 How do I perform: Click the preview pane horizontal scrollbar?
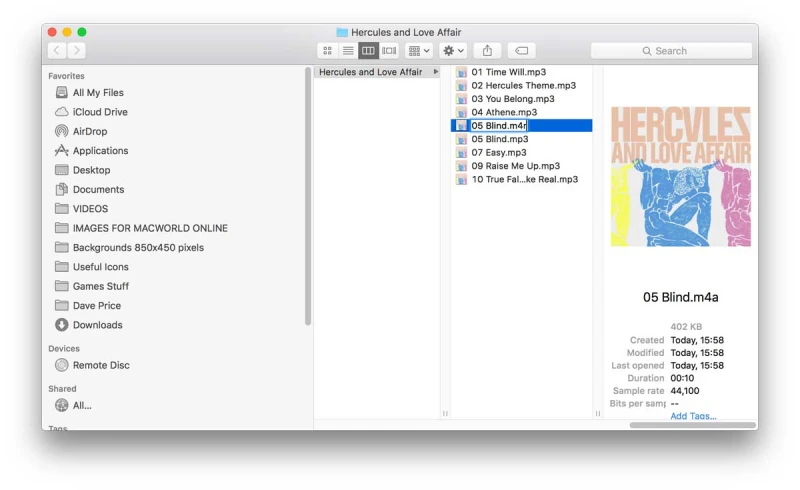tap(692, 425)
